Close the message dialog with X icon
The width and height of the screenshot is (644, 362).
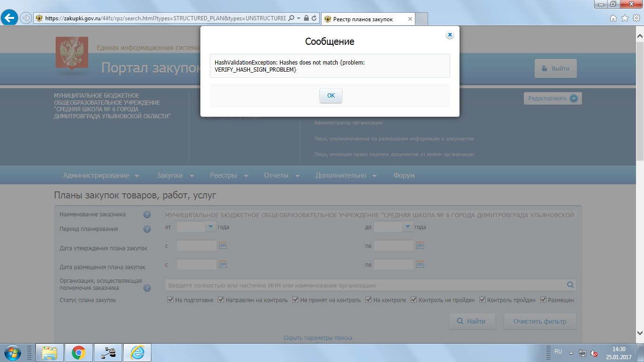click(450, 35)
